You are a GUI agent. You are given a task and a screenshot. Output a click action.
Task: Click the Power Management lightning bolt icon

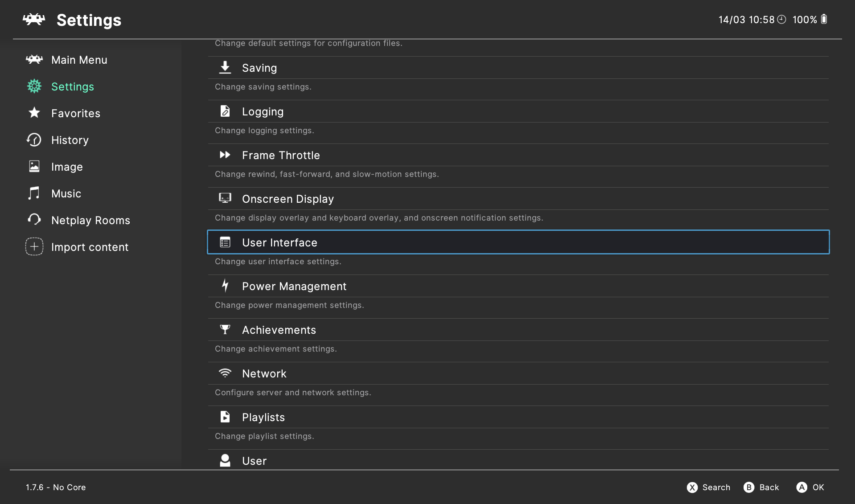[x=225, y=286]
